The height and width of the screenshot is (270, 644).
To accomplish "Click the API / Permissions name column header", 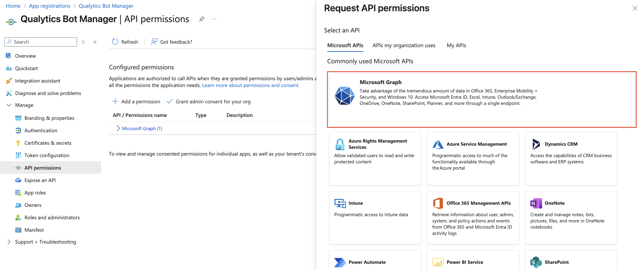I will [x=140, y=115].
